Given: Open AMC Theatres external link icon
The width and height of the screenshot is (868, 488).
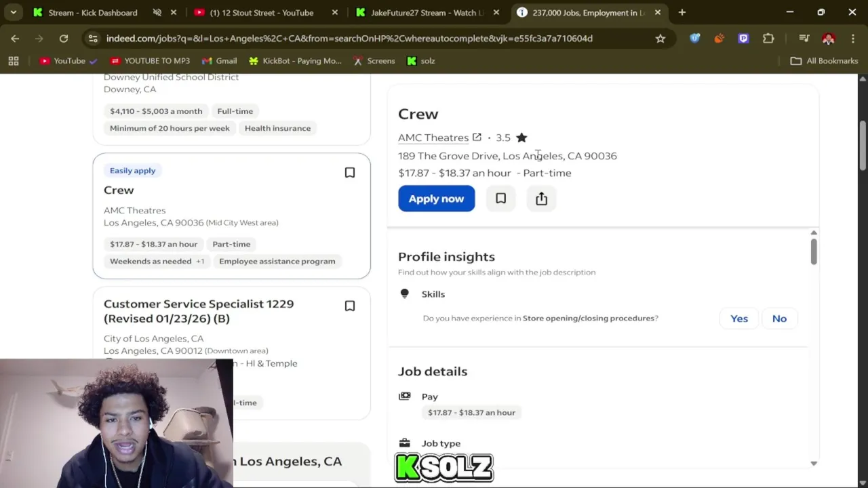Looking at the screenshot, I should tap(477, 138).
